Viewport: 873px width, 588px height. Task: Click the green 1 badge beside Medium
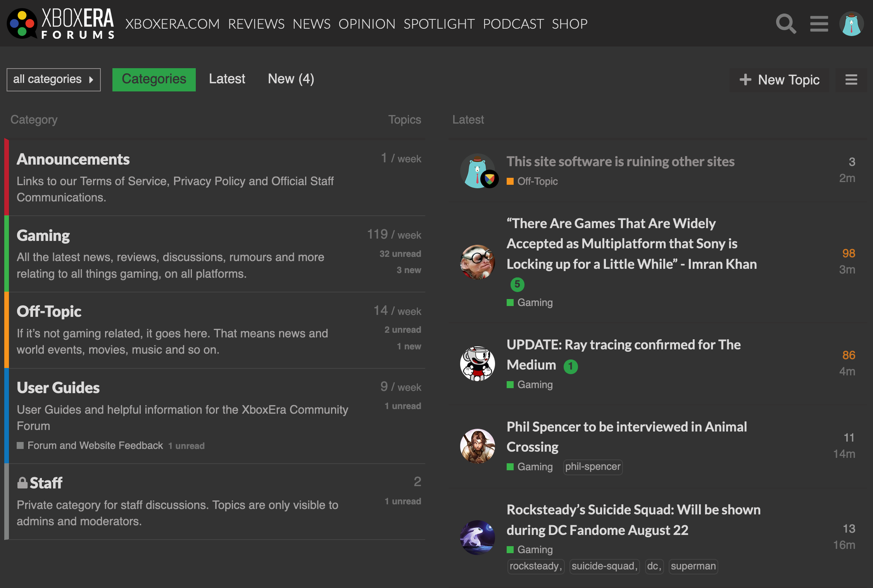[x=570, y=366]
